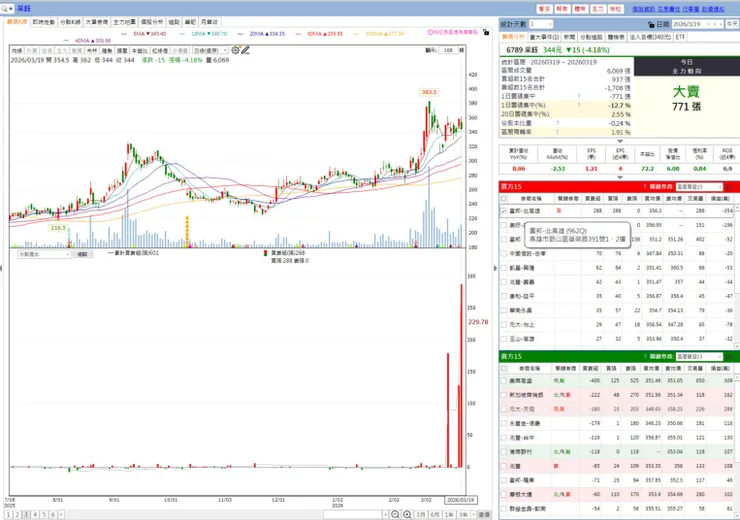Open the 統計天數 dropdown
This screenshot has width=740, height=520.
541,24
